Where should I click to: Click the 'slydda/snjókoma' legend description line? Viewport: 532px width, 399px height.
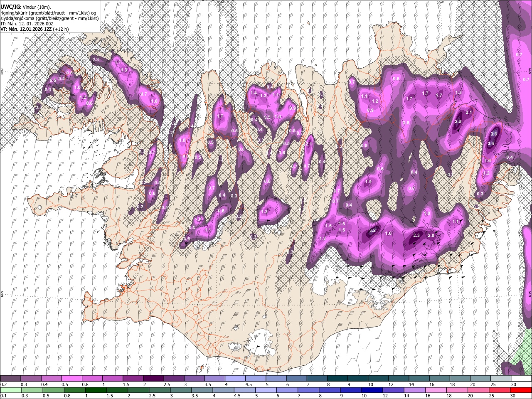(49, 18)
